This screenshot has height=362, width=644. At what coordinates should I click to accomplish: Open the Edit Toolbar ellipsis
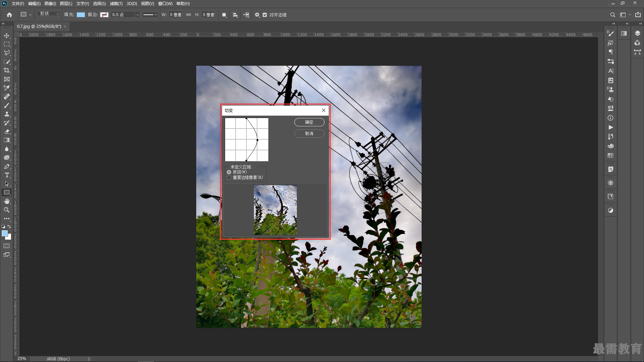7,219
